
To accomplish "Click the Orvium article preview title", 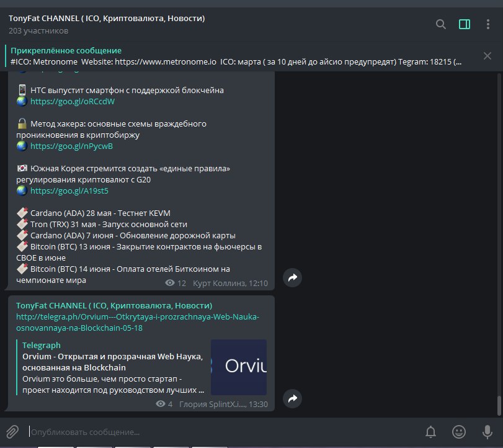I will [x=113, y=362].
